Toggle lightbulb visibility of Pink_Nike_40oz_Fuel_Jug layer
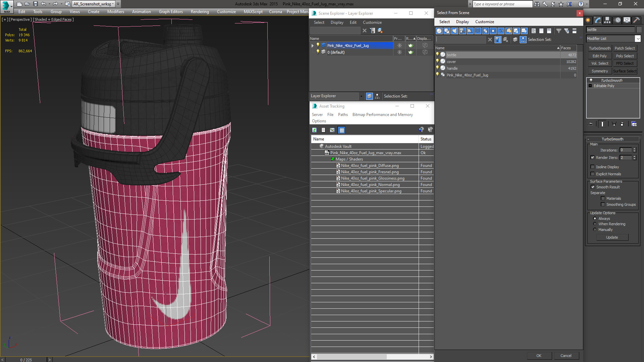 (318, 45)
